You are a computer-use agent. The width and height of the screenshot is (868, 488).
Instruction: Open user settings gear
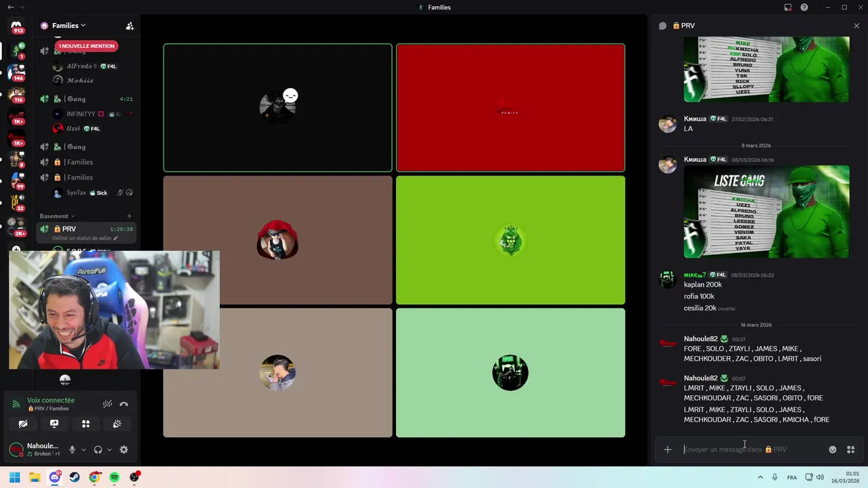pyautogui.click(x=123, y=449)
